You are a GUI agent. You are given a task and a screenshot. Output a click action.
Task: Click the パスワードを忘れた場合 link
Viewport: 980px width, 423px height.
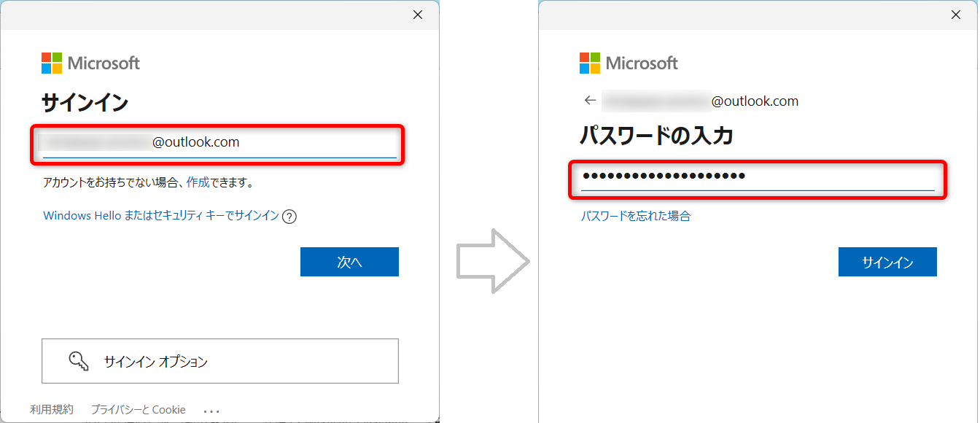(636, 216)
